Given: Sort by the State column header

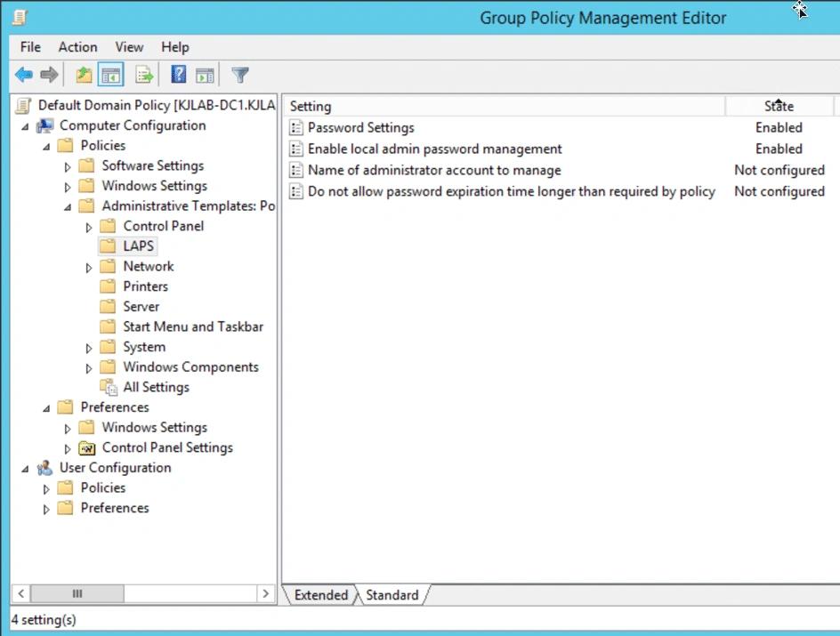Looking at the screenshot, I should click(779, 106).
